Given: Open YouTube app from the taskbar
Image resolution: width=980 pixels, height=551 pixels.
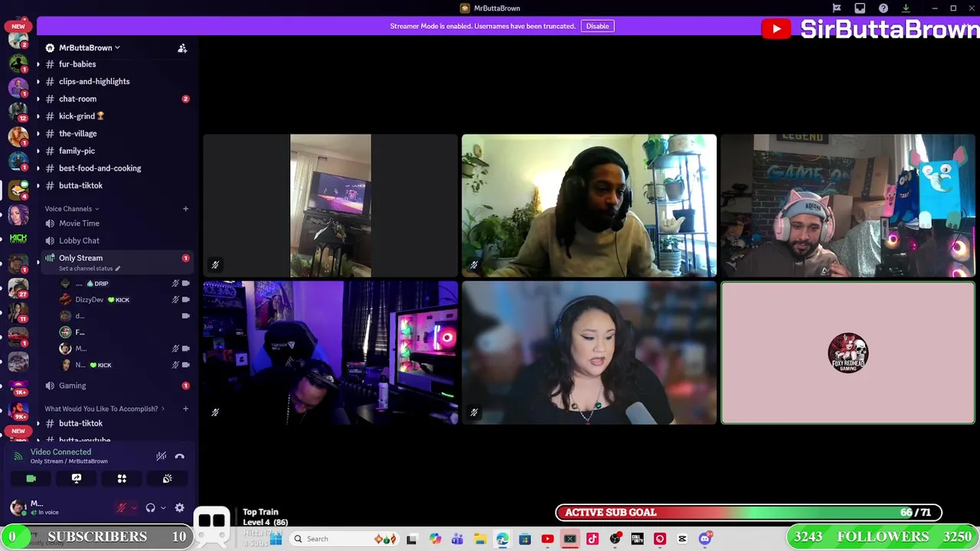Looking at the screenshot, I should pos(547,539).
